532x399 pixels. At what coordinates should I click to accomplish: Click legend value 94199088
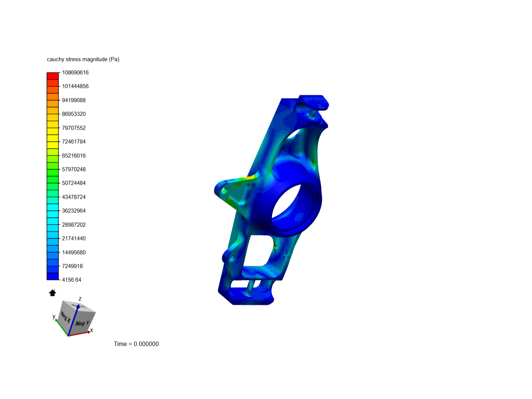[x=74, y=100]
